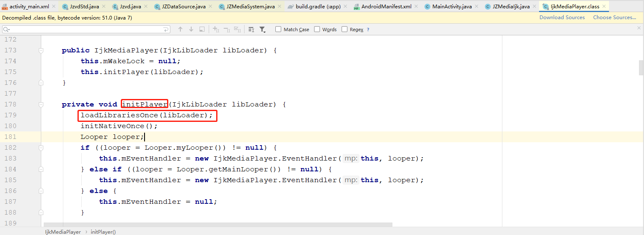Switch to JZMediaIjk.java tab

511,7
